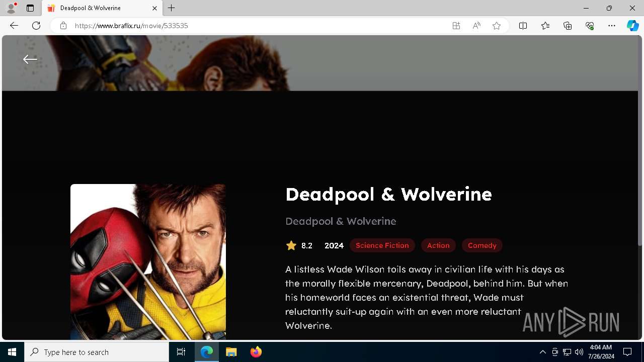Screen dimensions: 644x362
Task: Click the gray Deadpool & Wolverine subtitle
Action: tap(341, 221)
